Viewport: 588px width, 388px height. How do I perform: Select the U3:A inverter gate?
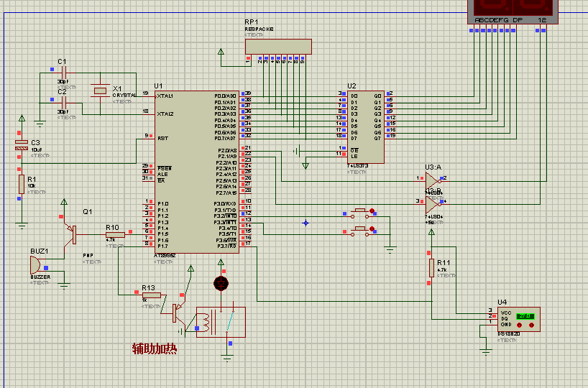click(x=432, y=181)
